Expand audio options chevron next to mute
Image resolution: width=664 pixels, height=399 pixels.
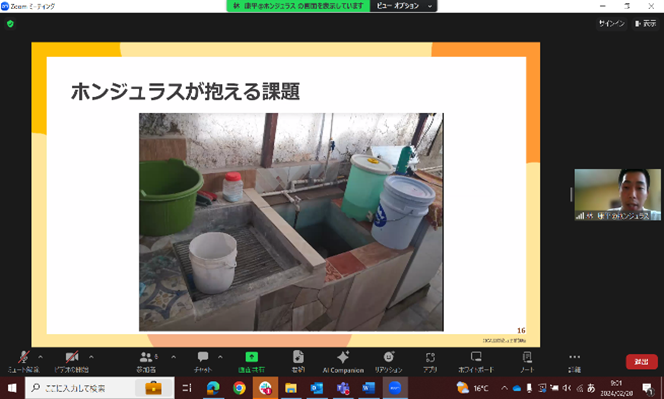(x=41, y=357)
